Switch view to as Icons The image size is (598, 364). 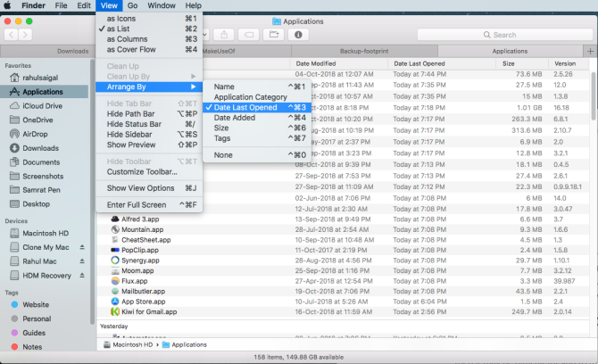coord(149,19)
